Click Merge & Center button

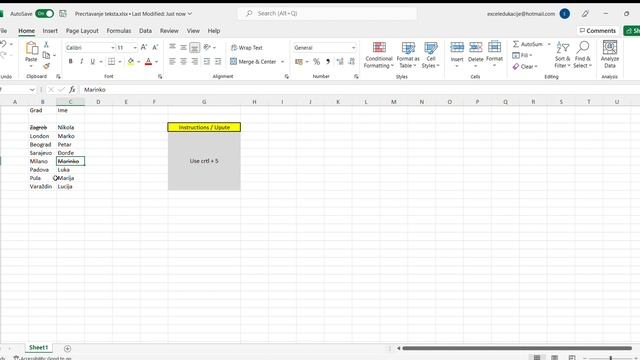click(253, 62)
